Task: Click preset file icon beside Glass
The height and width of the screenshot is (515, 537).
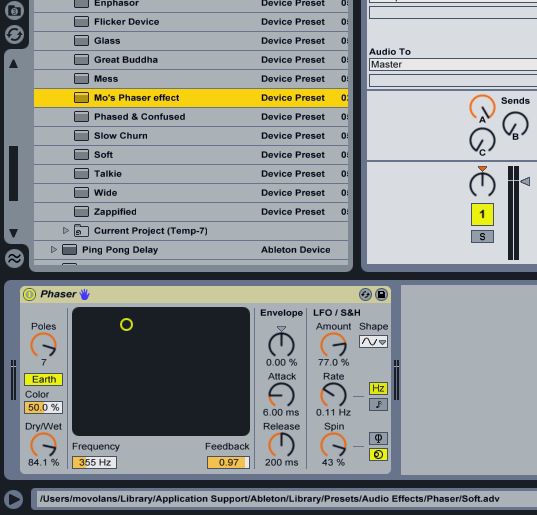Action: [82, 41]
